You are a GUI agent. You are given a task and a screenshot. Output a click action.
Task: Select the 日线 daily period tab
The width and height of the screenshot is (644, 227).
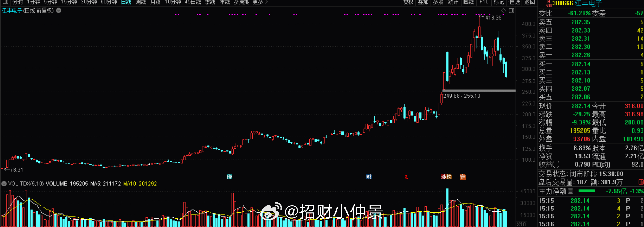126,2
